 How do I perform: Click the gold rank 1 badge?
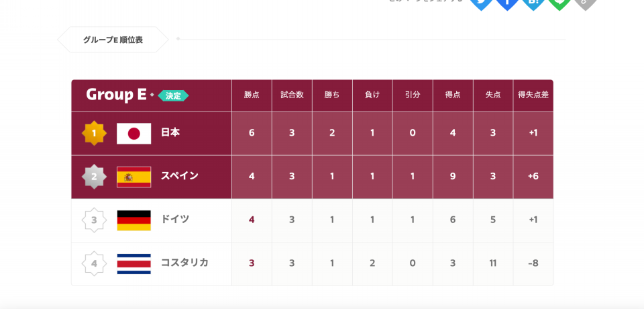point(94,133)
